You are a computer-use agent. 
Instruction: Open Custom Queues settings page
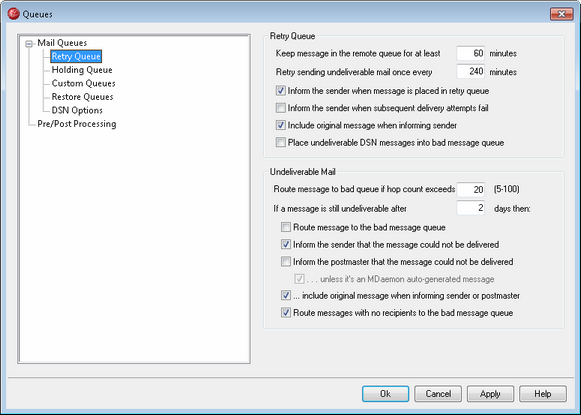[x=83, y=83]
